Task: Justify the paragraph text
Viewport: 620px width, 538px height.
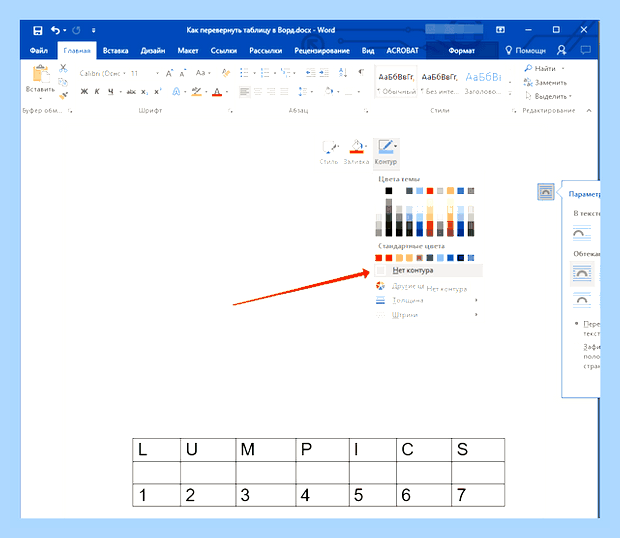Action: (284, 92)
